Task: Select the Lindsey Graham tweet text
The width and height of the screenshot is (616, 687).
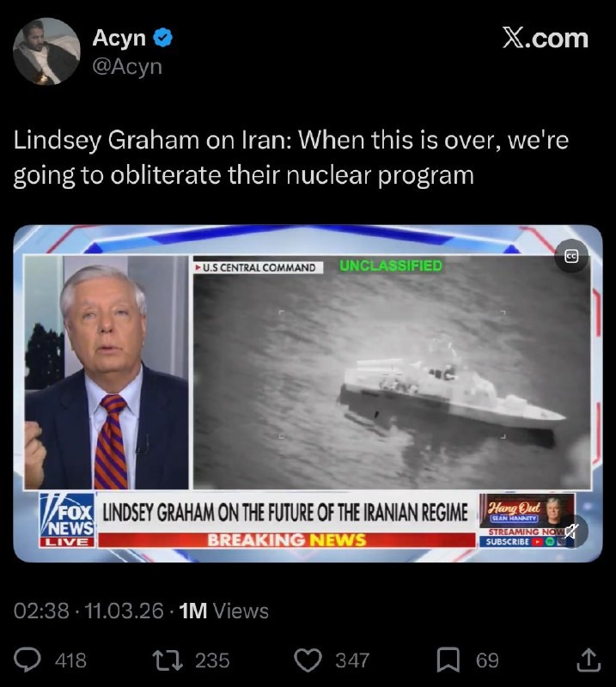Action: 291,158
